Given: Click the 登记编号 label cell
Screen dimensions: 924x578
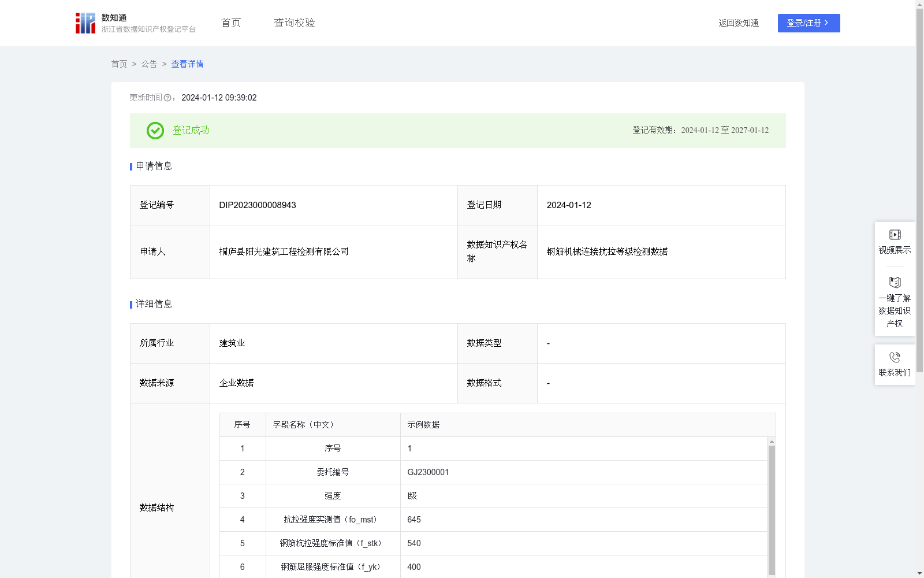Looking at the screenshot, I should click(x=170, y=205).
